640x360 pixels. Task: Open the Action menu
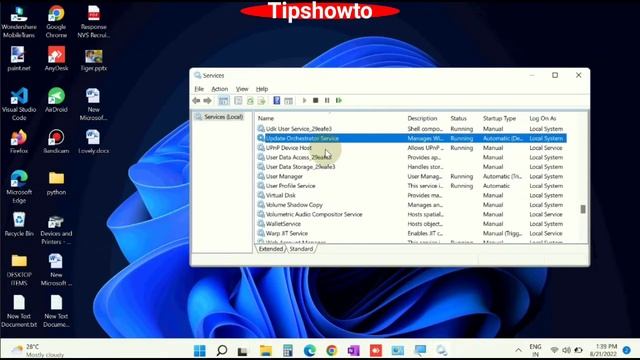(220, 89)
